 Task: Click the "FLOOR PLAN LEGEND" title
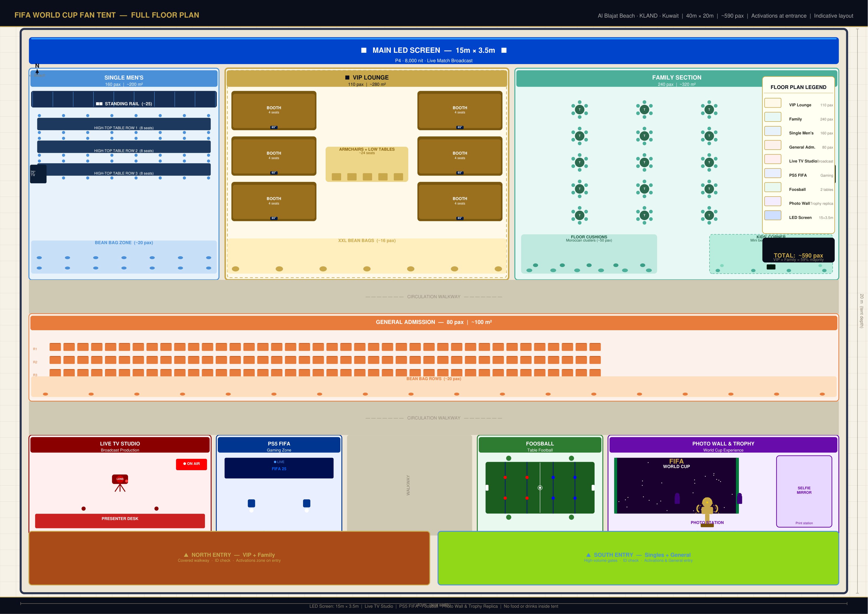[x=798, y=87]
